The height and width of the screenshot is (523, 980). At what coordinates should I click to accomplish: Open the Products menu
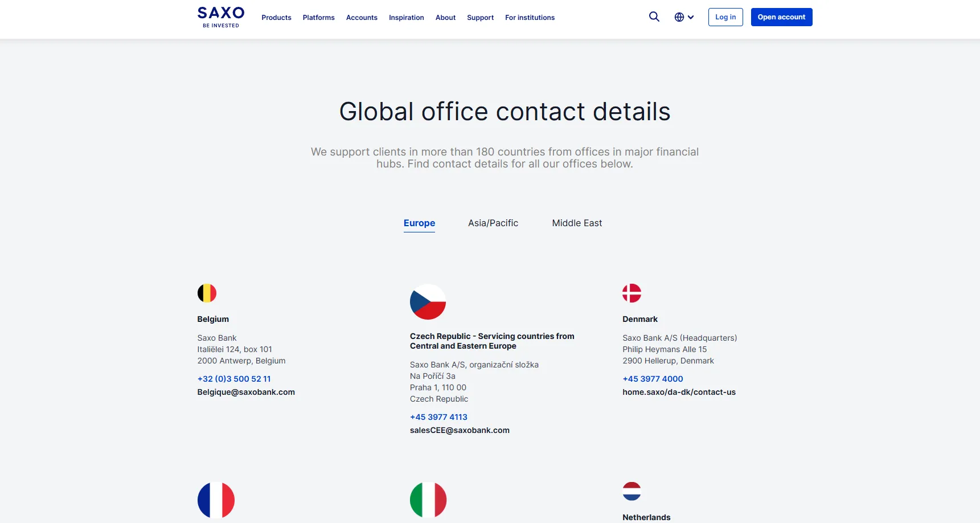pyautogui.click(x=276, y=18)
